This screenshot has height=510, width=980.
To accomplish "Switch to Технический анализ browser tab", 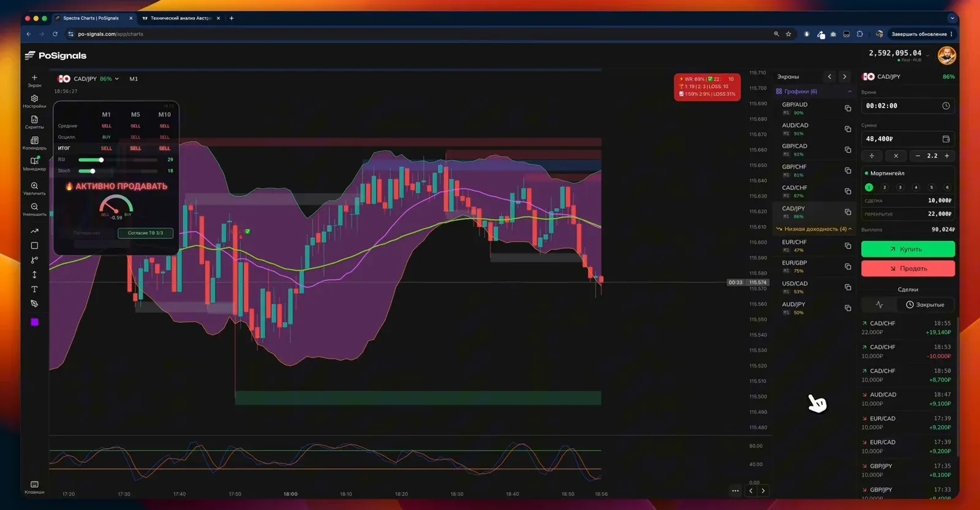I will [181, 18].
